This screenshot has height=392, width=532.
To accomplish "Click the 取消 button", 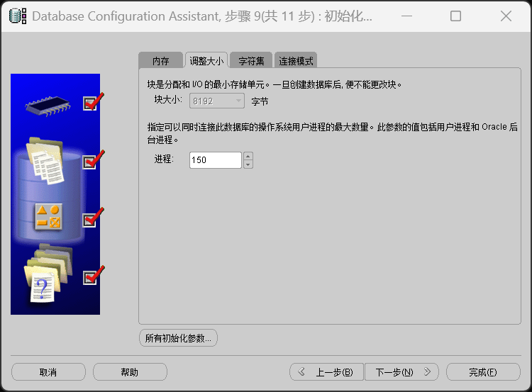I will click(x=48, y=372).
